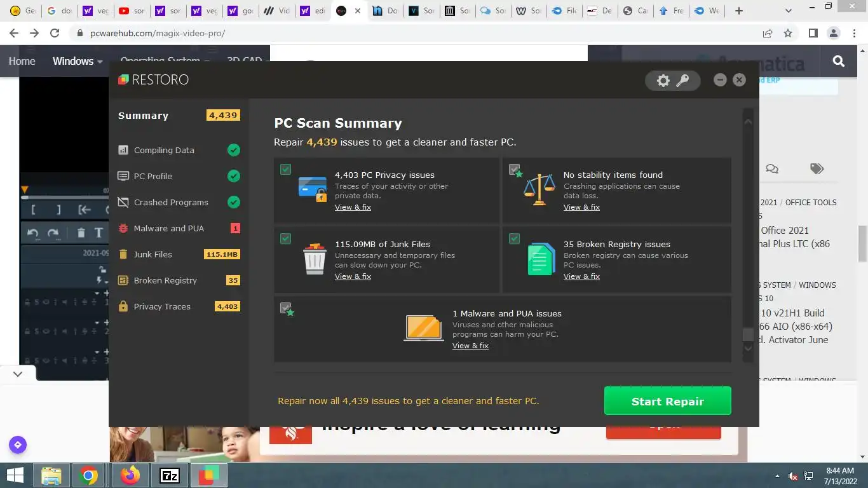This screenshot has width=868, height=488.
Task: Click the trash can junk files icon
Action: [315, 259]
